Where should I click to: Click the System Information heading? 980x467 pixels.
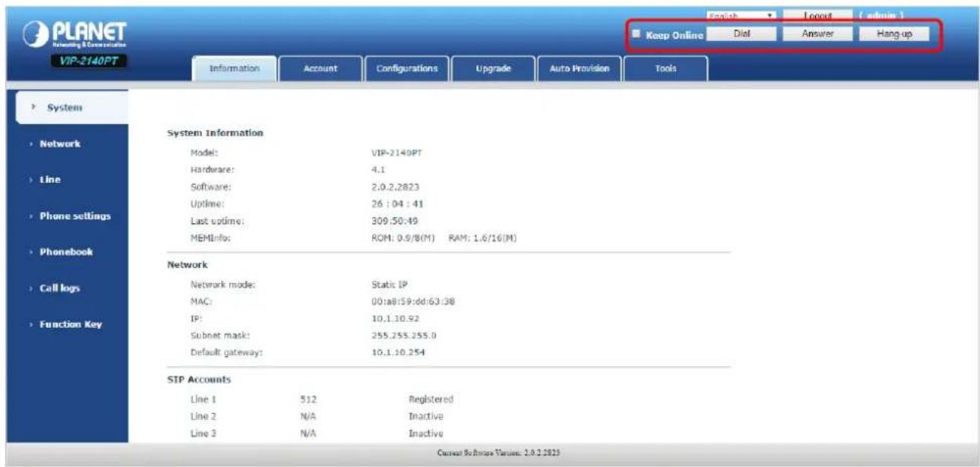click(215, 133)
